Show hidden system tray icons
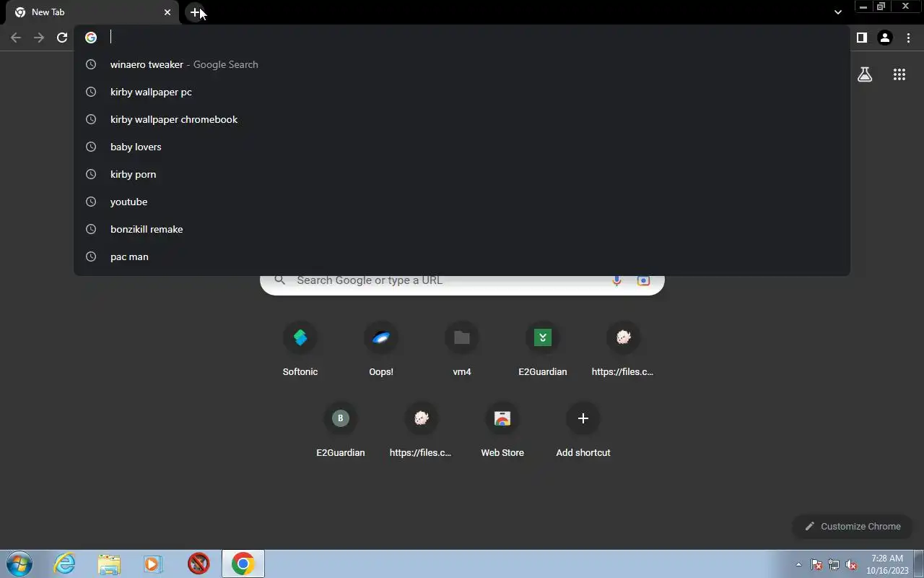The width and height of the screenshot is (924, 578). pos(798,564)
